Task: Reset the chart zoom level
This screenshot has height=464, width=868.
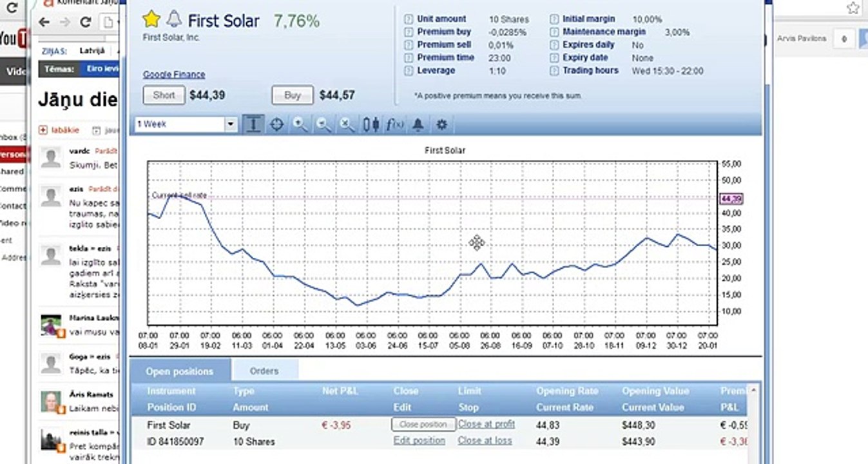Action: [347, 124]
